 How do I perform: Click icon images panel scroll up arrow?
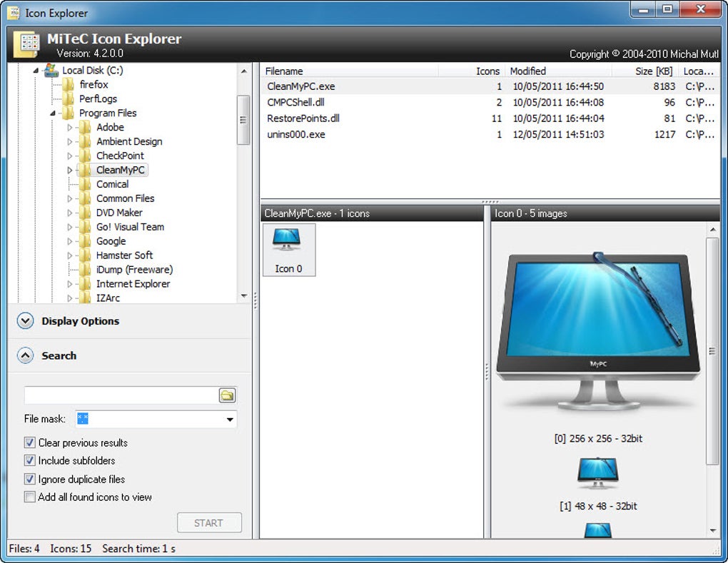[x=713, y=229]
